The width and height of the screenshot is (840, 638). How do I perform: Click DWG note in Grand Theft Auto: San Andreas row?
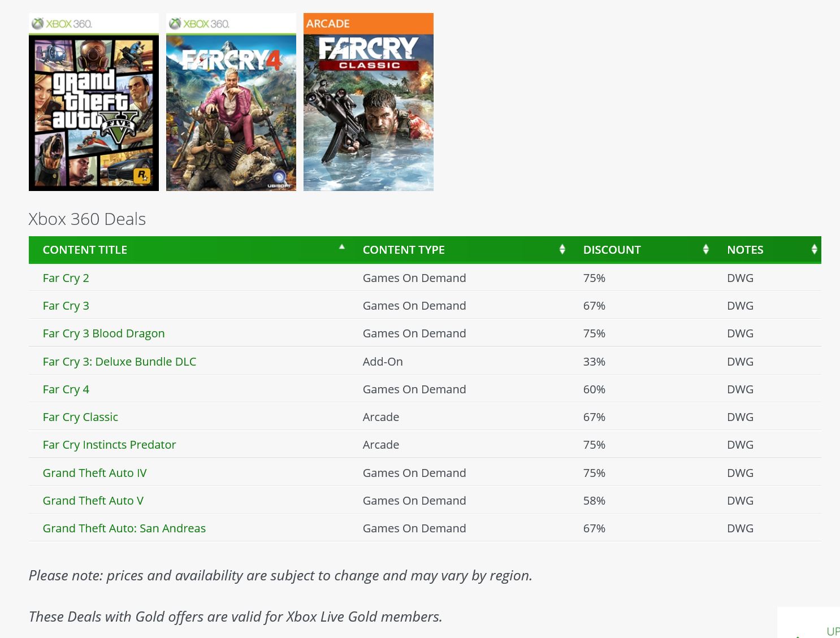(x=741, y=528)
